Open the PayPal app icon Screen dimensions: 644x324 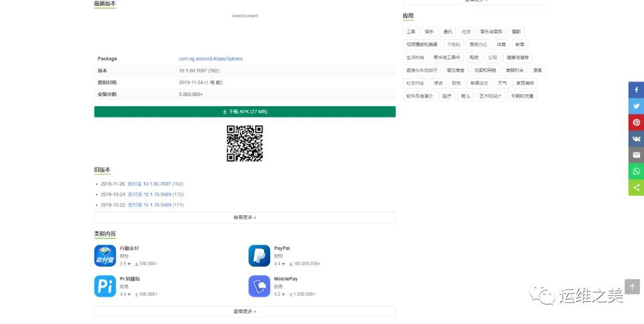(x=259, y=256)
